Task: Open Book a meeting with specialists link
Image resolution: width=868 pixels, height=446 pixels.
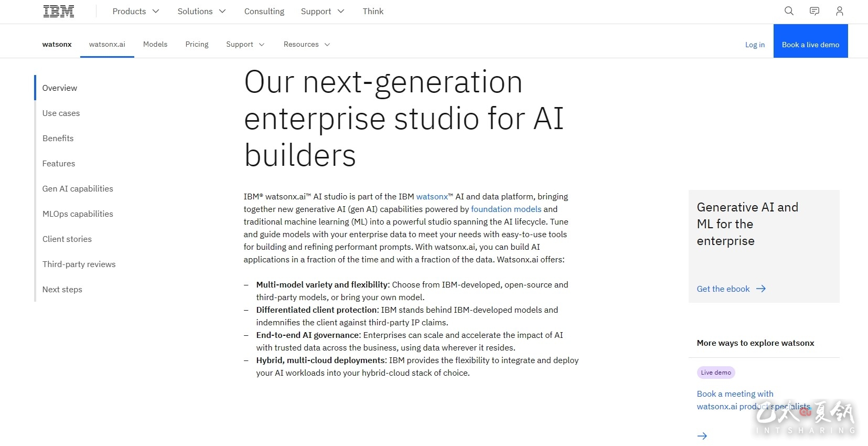Action: coord(753,400)
